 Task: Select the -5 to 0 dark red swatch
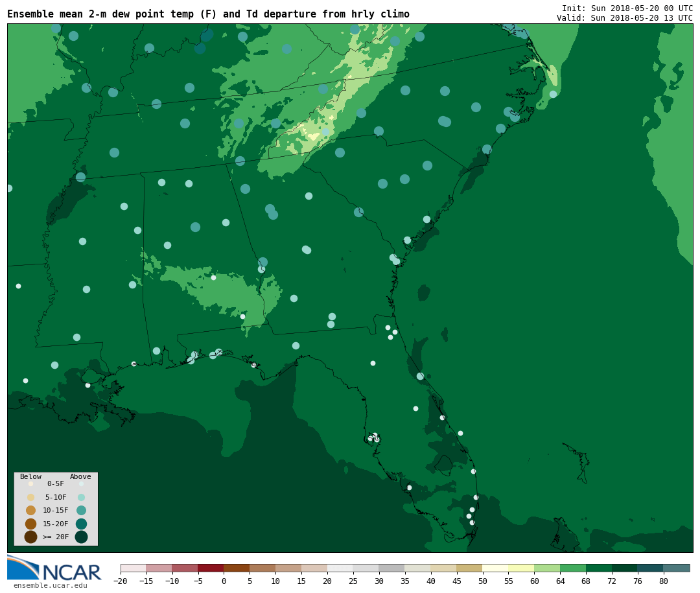[211, 568]
